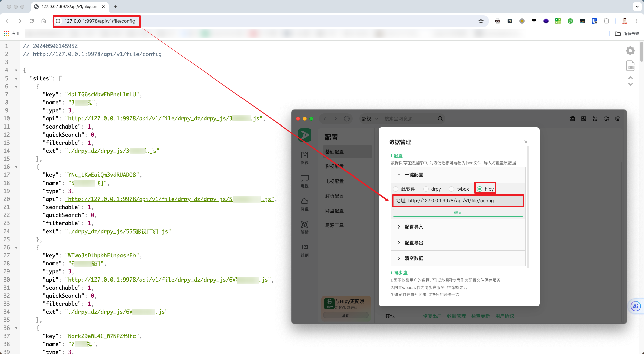Screen dimensions: 644x354
Task: Open the api link on line 10
Action: (164, 118)
